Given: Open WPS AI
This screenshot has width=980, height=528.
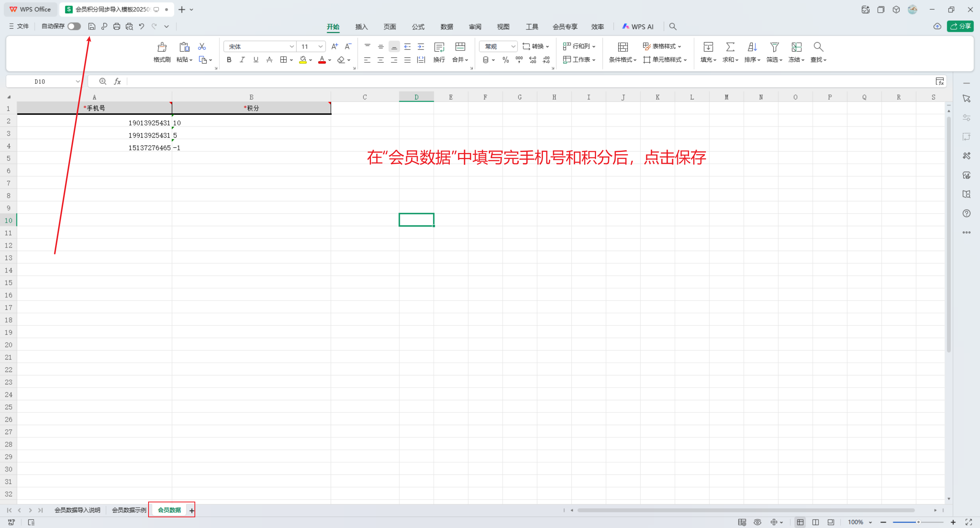Looking at the screenshot, I should point(638,27).
